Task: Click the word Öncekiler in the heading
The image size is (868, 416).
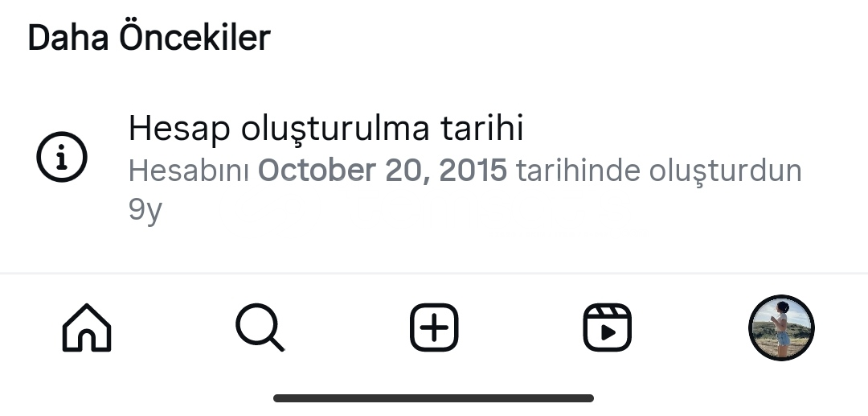Action: 194,38
